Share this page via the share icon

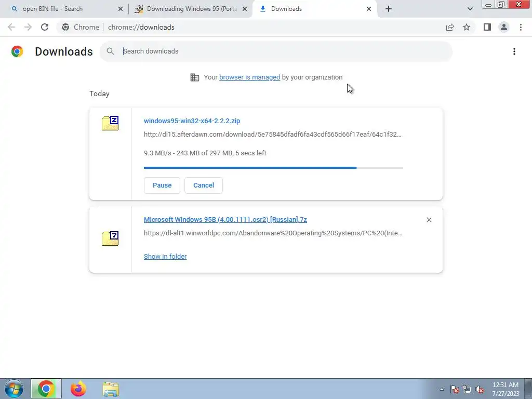(x=450, y=27)
